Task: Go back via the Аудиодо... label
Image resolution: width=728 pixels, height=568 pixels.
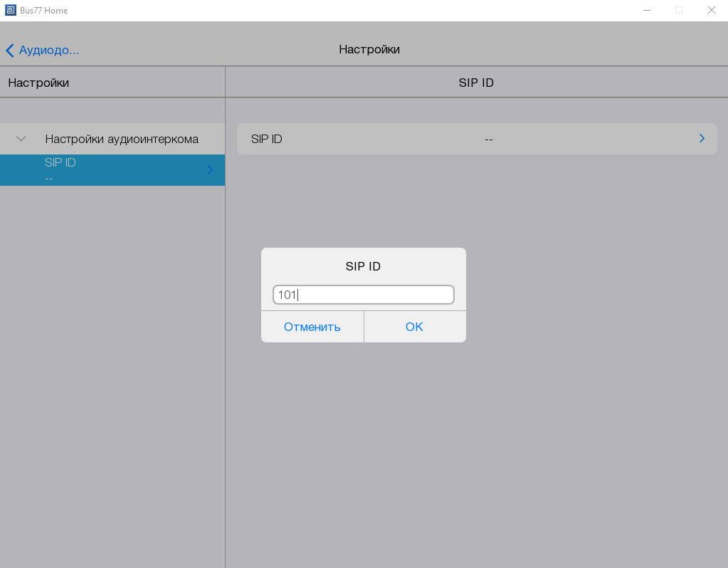Action: click(48, 51)
